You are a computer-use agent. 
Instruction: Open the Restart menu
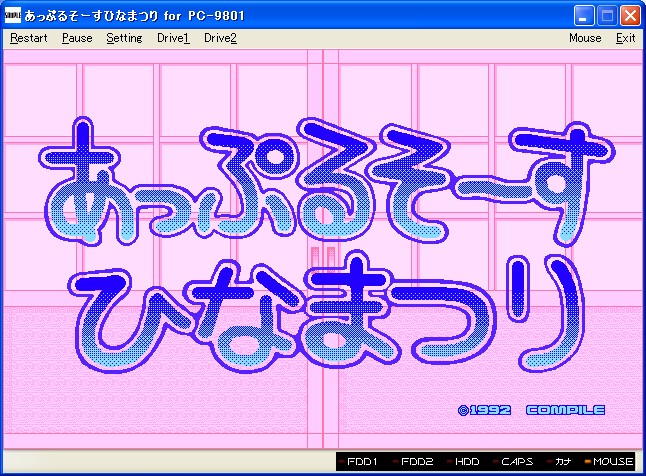pyautogui.click(x=28, y=38)
